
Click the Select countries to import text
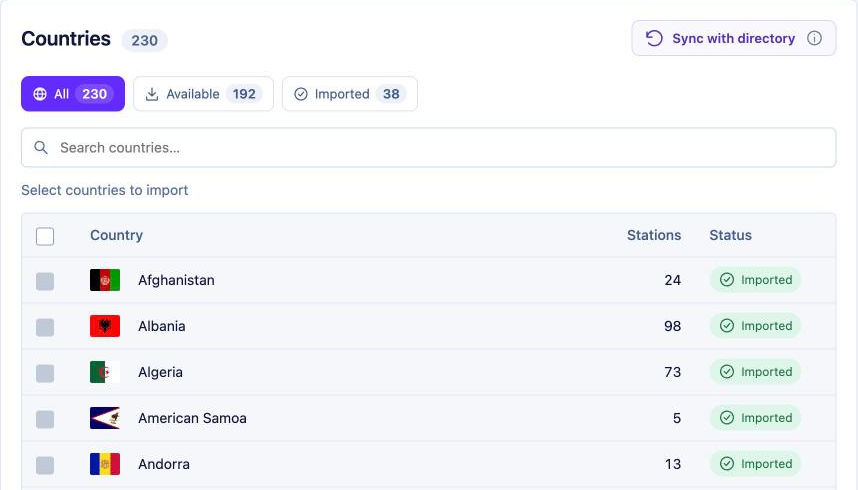[x=105, y=190]
